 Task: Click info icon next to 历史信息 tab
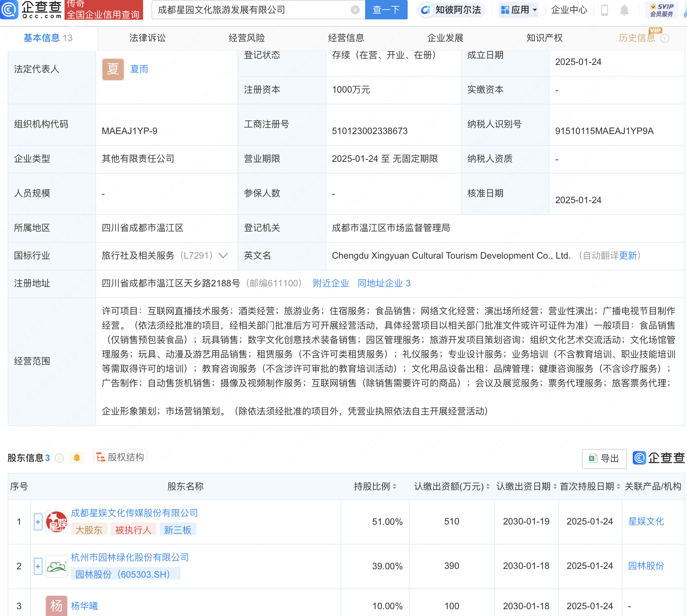tap(665, 38)
